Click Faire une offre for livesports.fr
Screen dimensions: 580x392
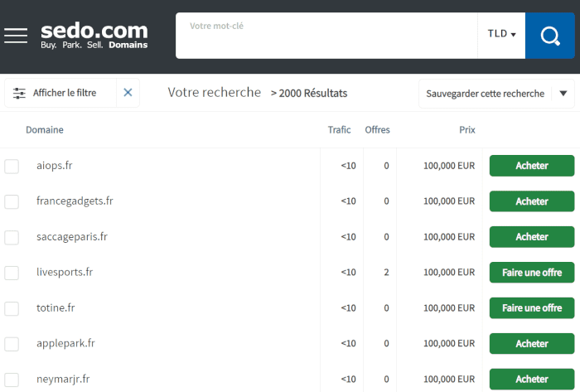(x=532, y=273)
